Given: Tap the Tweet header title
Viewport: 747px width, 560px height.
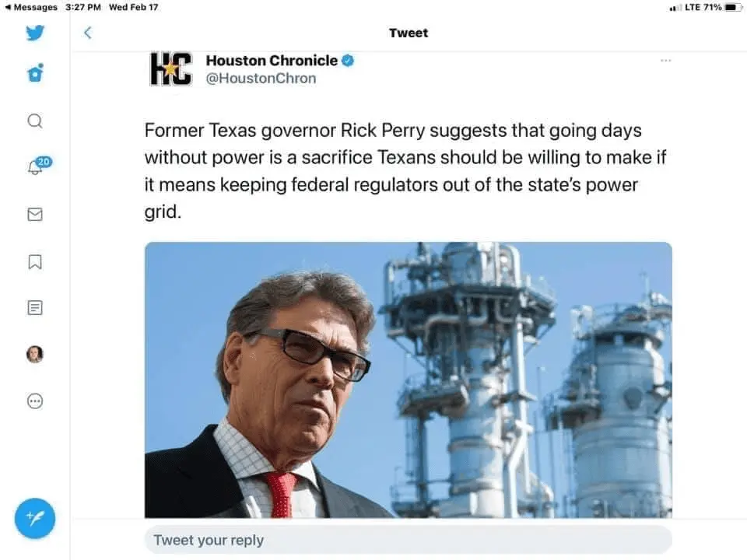Looking at the screenshot, I should [x=409, y=33].
